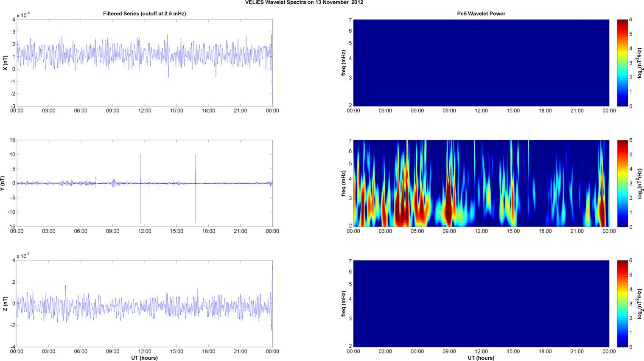The height and width of the screenshot is (361, 644).
Task: Click the tall spike near 11:30 in the Y series
Action: tap(140, 188)
